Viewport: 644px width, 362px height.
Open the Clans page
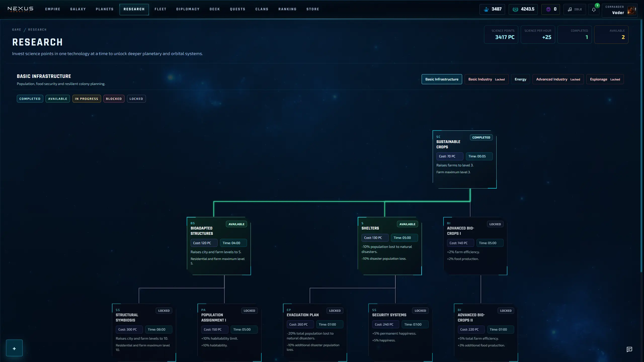tap(262, 9)
